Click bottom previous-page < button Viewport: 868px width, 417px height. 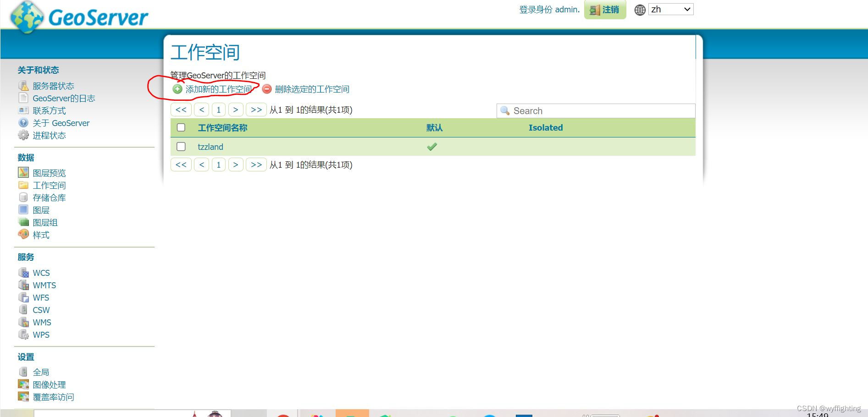pos(202,165)
